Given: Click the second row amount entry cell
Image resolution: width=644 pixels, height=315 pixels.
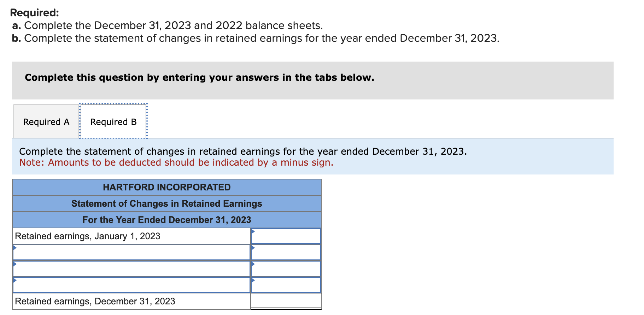Looking at the screenshot, I should tap(286, 252).
